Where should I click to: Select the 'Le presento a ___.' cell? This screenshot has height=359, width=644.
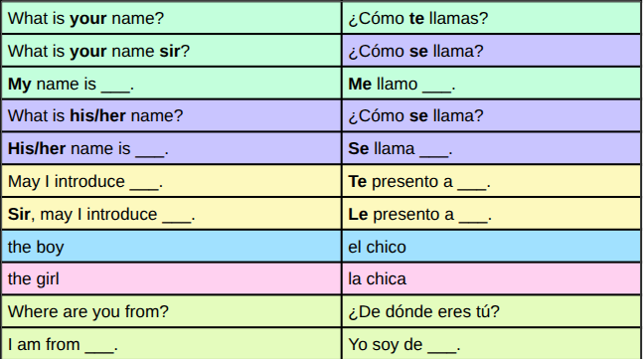[x=491, y=214]
